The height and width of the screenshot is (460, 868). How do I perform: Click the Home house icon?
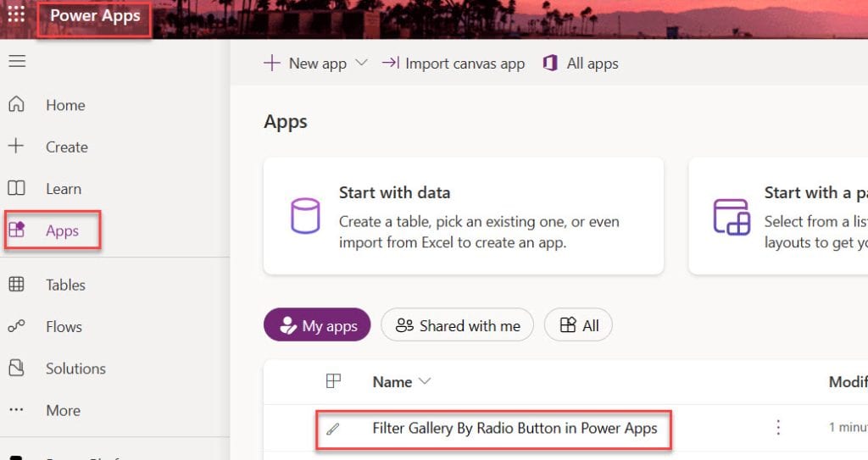pyautogui.click(x=17, y=104)
